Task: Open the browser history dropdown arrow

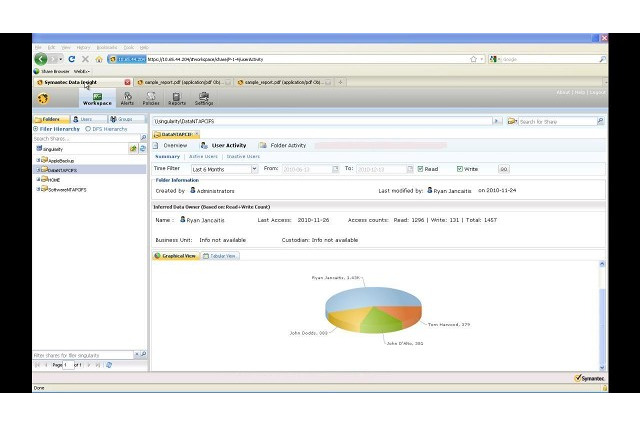Action: [61, 59]
